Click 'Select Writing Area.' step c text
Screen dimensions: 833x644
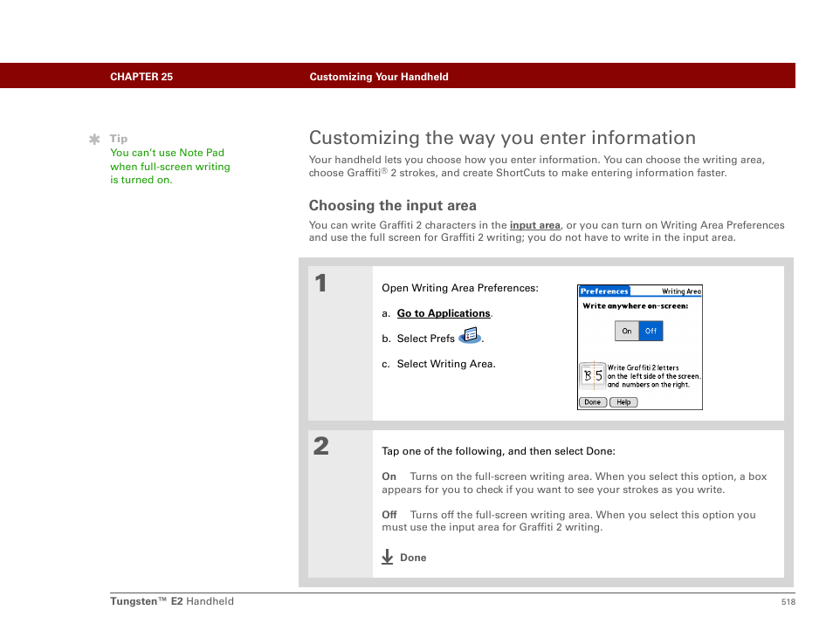point(446,364)
